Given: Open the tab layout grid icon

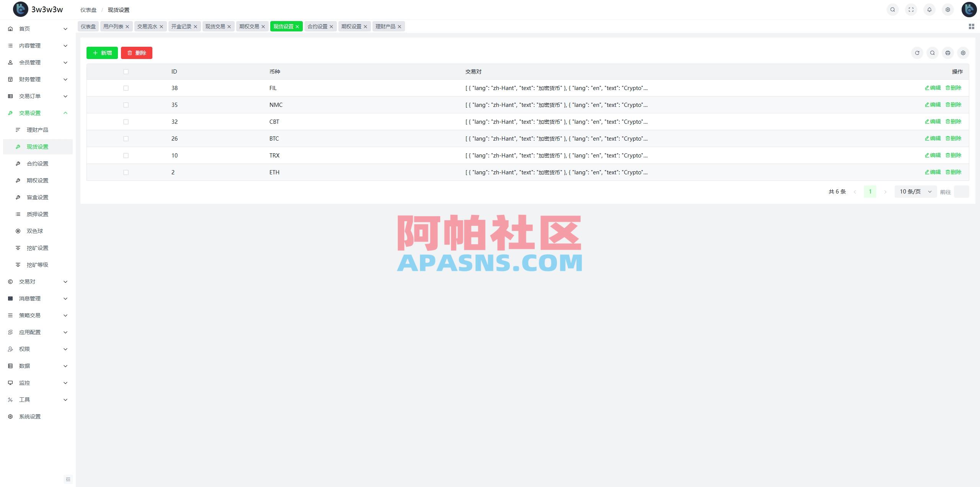Looking at the screenshot, I should pos(971,26).
